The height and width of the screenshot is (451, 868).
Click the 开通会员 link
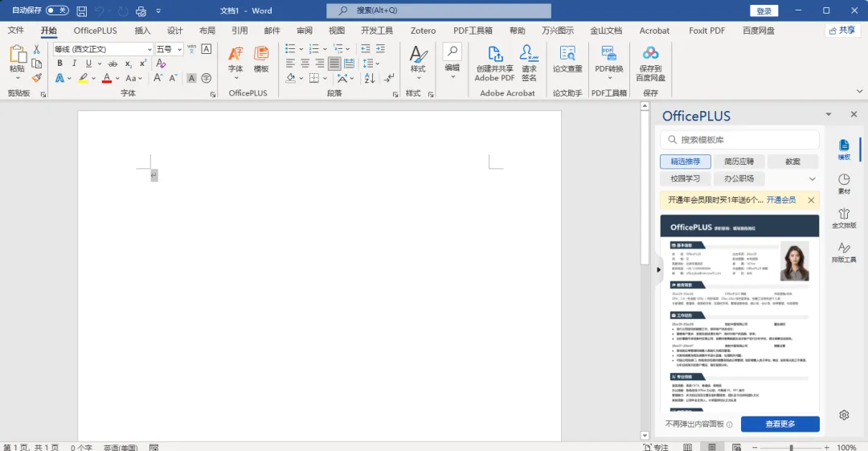781,200
